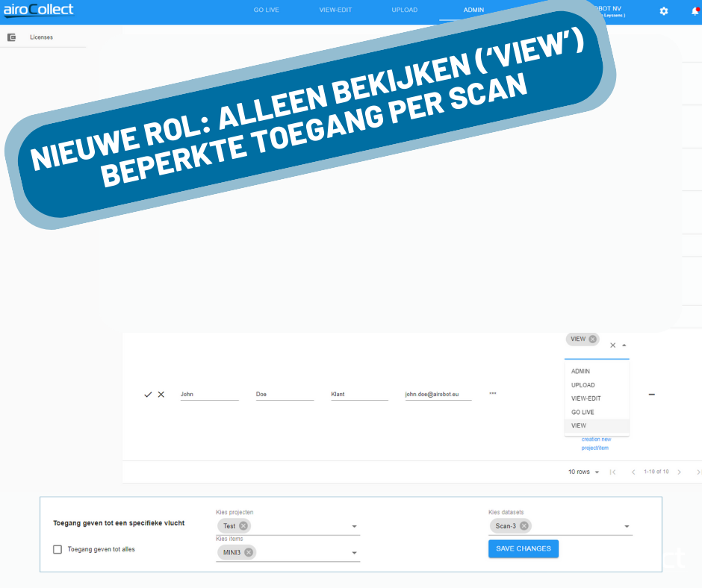702x588 pixels.
Task: Go to the next page of results
Action: pos(679,472)
